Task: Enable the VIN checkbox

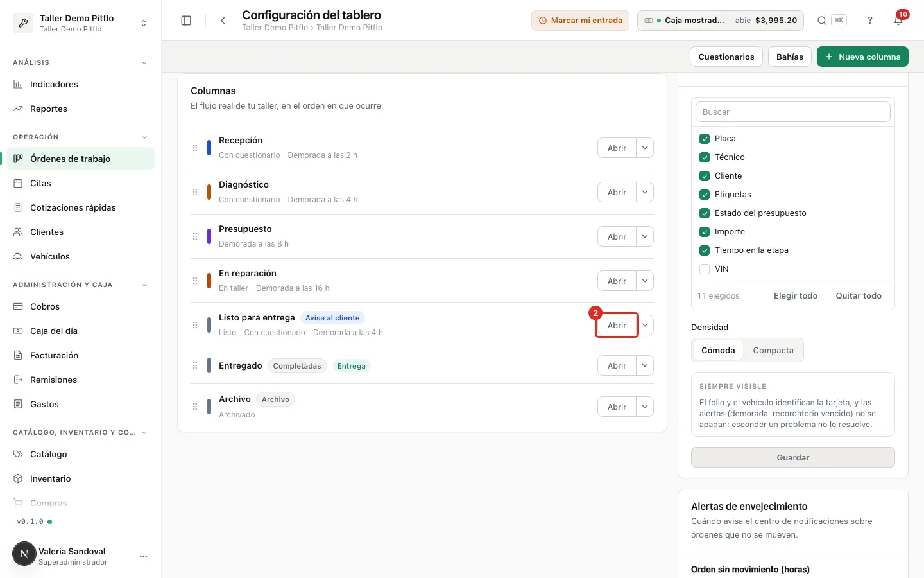Action: pyautogui.click(x=705, y=269)
